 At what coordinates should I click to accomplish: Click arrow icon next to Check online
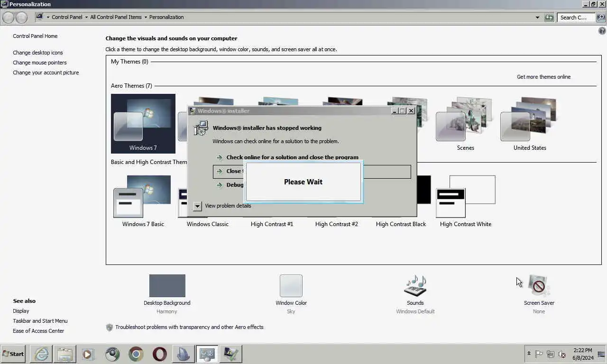click(x=219, y=157)
